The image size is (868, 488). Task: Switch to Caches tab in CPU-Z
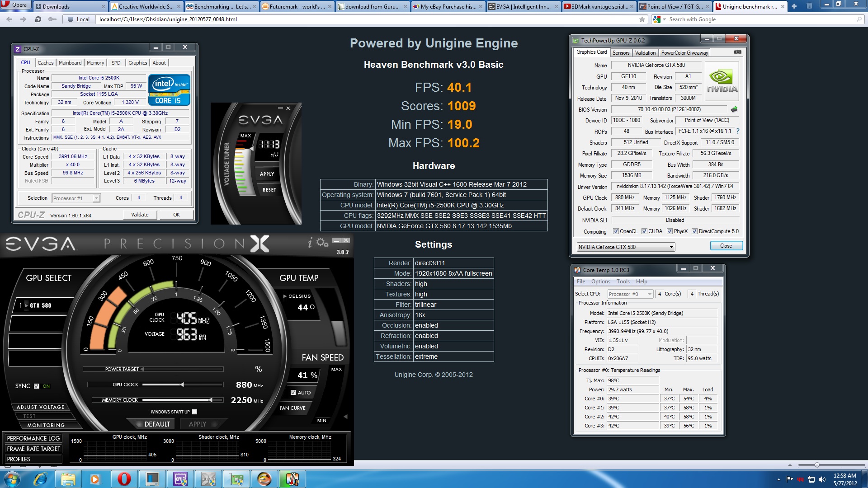[x=45, y=63]
